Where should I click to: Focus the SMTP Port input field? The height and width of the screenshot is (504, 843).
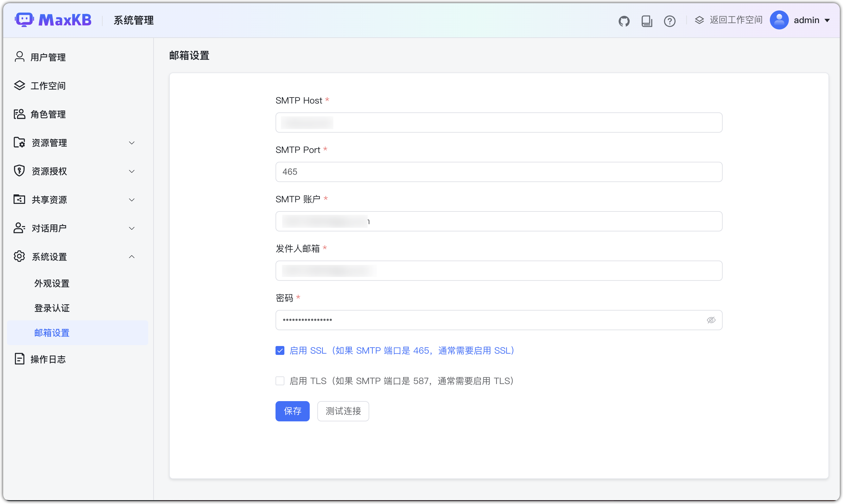(x=498, y=172)
